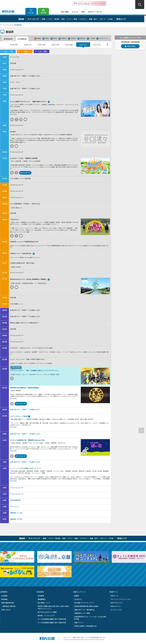Click breadcrumb ホーム link
The height and width of the screenshot is (644, 146).
2,25
